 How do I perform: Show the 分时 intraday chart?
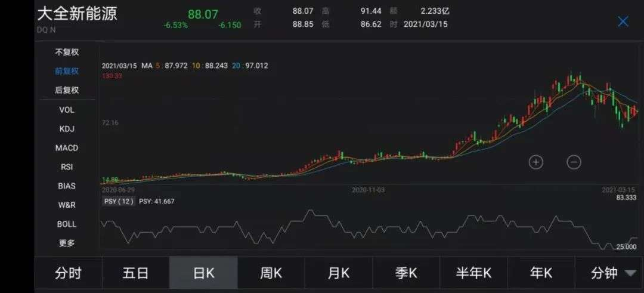point(68,273)
